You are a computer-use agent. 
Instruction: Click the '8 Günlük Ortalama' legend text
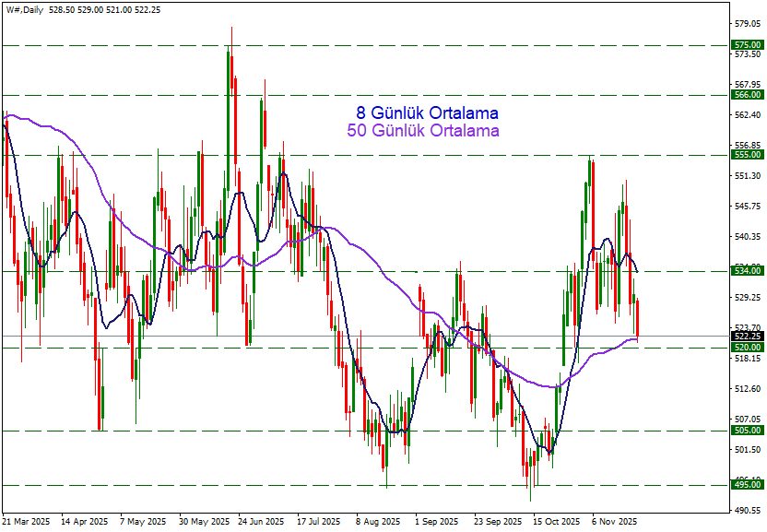pyautogui.click(x=427, y=113)
